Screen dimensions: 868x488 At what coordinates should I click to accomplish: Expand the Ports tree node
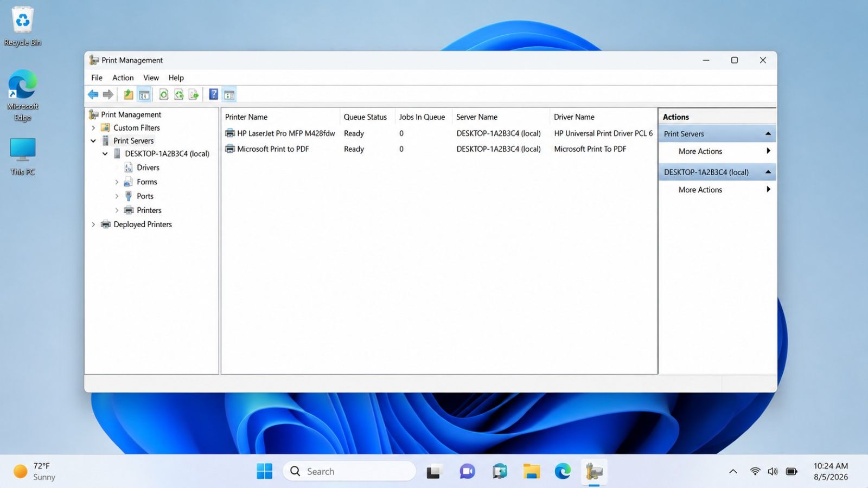click(x=117, y=196)
